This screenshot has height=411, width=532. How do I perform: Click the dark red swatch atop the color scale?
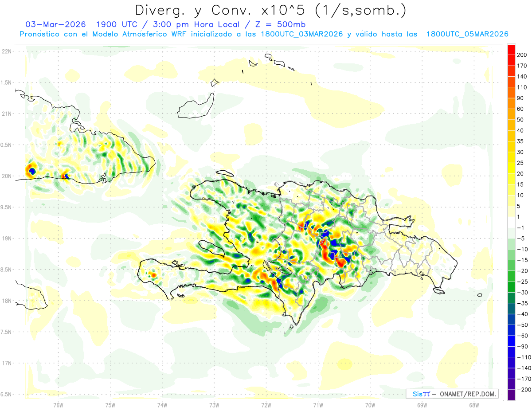[x=511, y=50]
